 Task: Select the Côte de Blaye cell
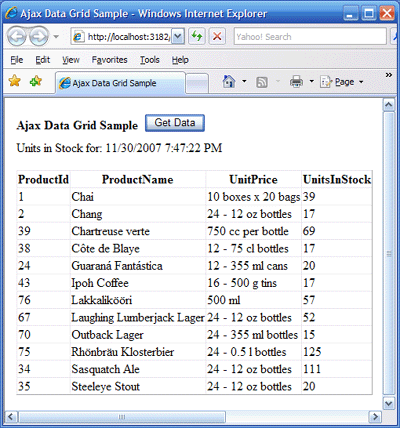point(137,249)
